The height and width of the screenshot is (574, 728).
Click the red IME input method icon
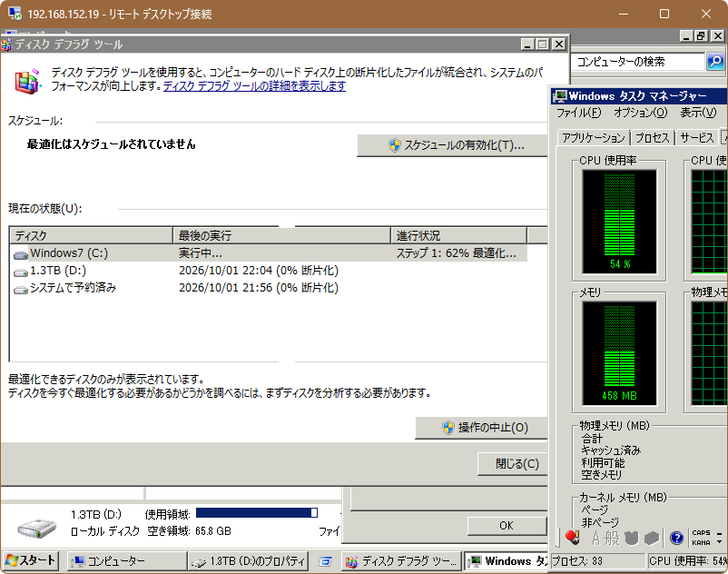[x=573, y=538]
